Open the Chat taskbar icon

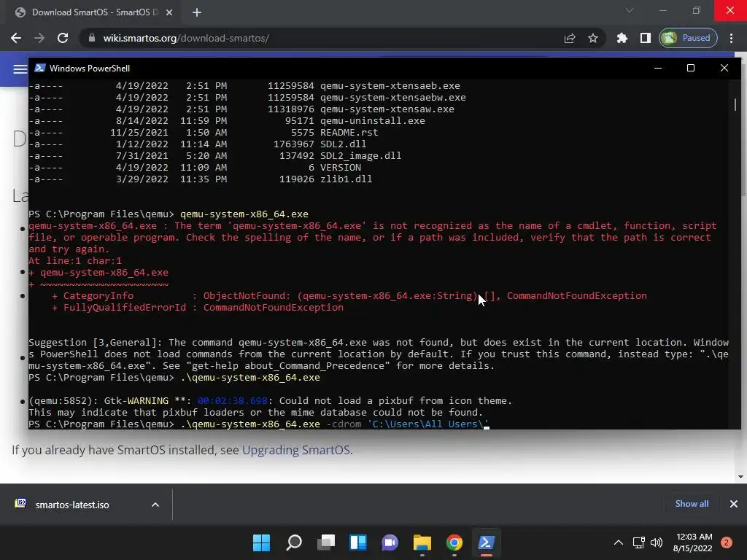[390, 542]
